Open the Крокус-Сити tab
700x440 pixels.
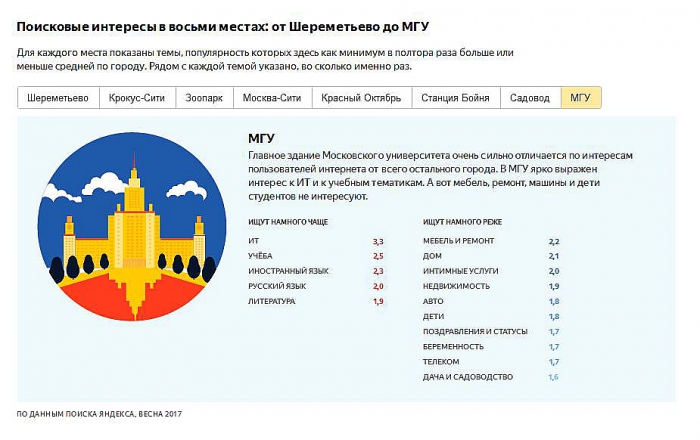[137, 98]
